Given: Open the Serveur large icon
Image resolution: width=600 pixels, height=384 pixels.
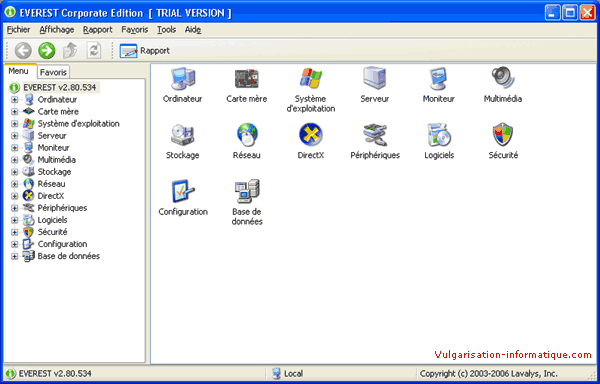Looking at the screenshot, I should (x=374, y=78).
